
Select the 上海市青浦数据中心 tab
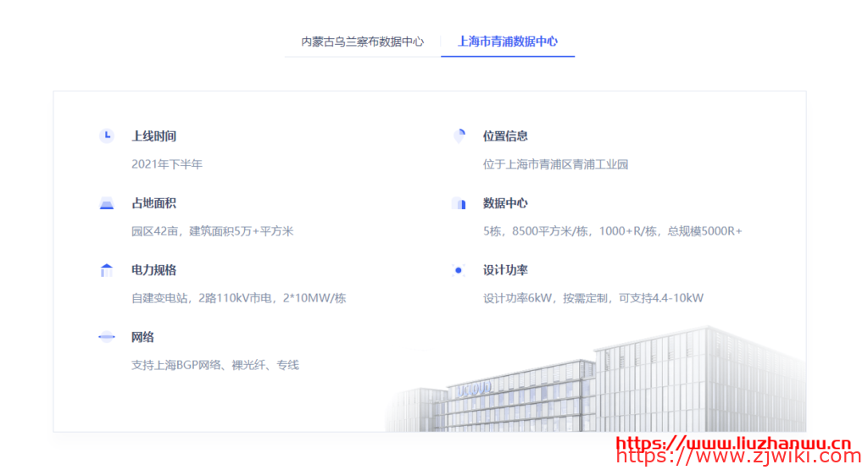508,41
